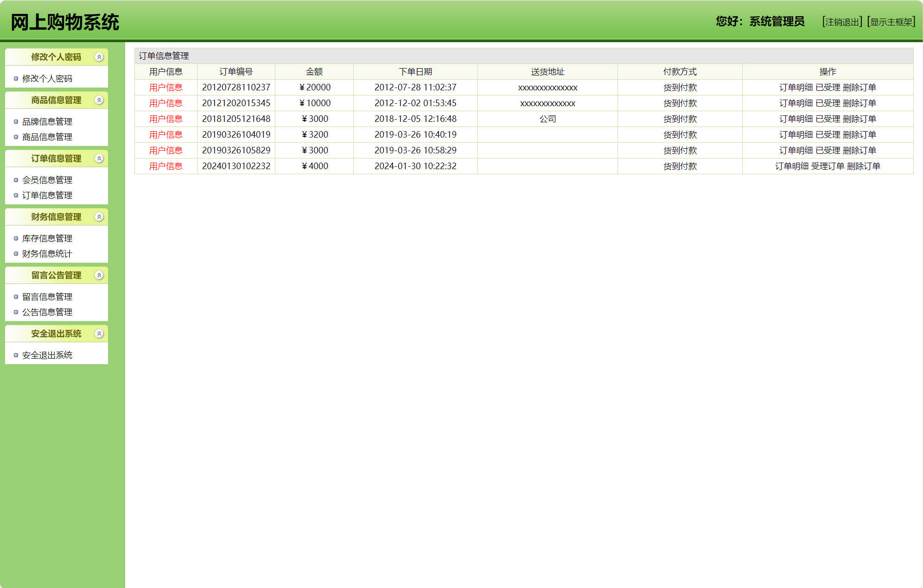Select 库存信息管理 from sidebar
This screenshot has width=923, height=588.
point(47,239)
